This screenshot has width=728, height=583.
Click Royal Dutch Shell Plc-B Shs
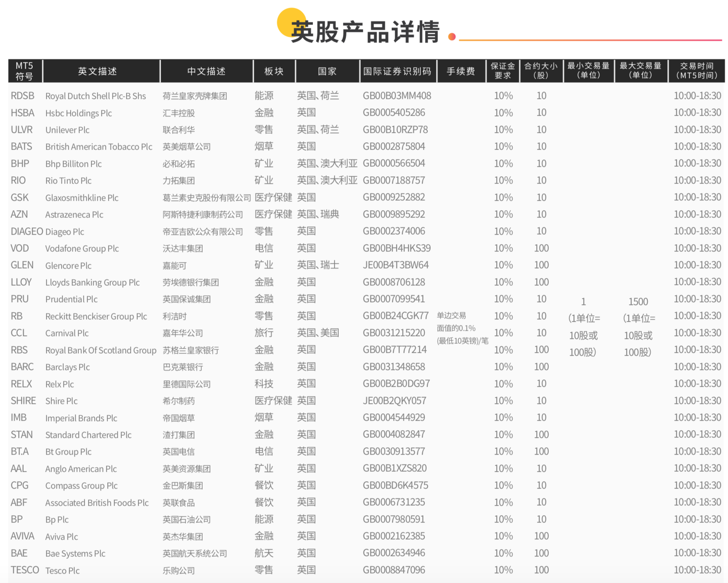pos(96,96)
